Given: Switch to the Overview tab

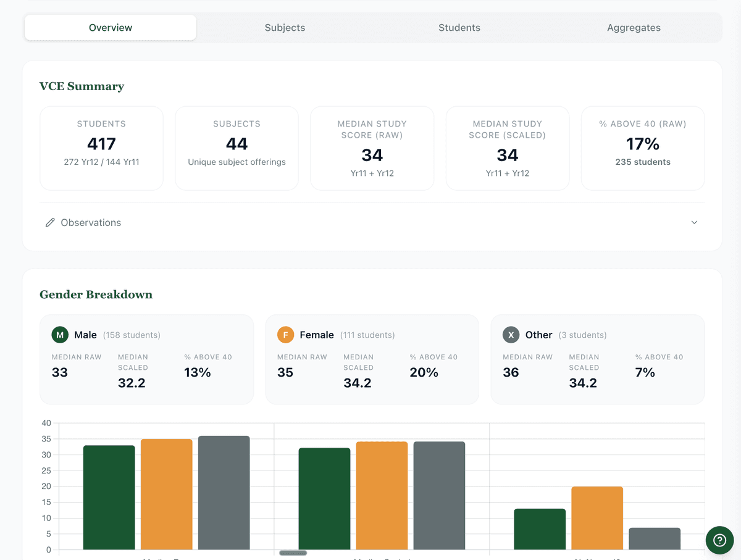Looking at the screenshot, I should (111, 28).
